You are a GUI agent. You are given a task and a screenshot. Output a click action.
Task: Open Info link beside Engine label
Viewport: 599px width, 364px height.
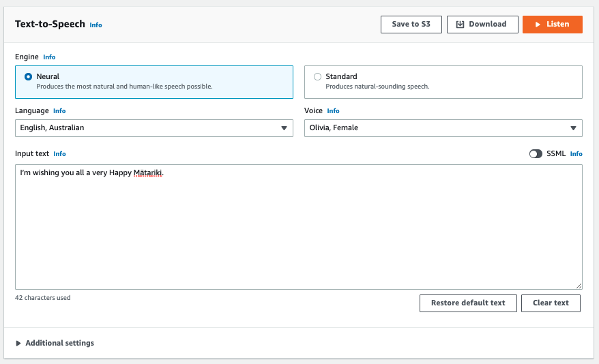point(49,57)
